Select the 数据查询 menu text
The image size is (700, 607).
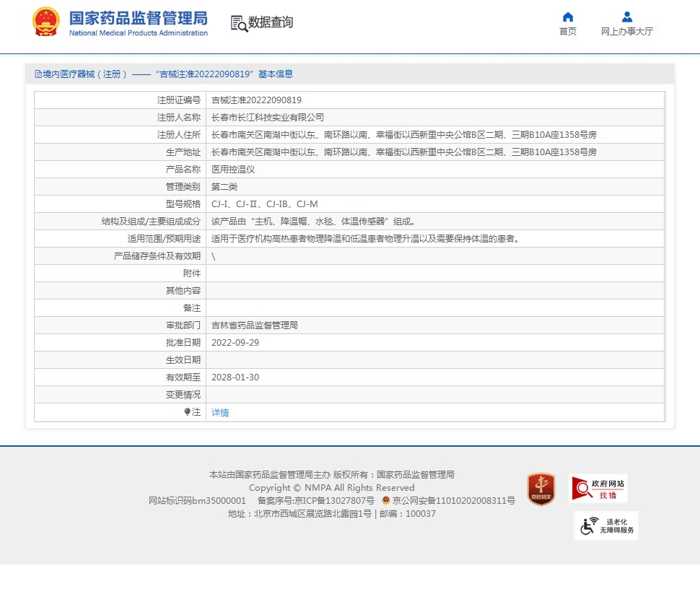271,22
